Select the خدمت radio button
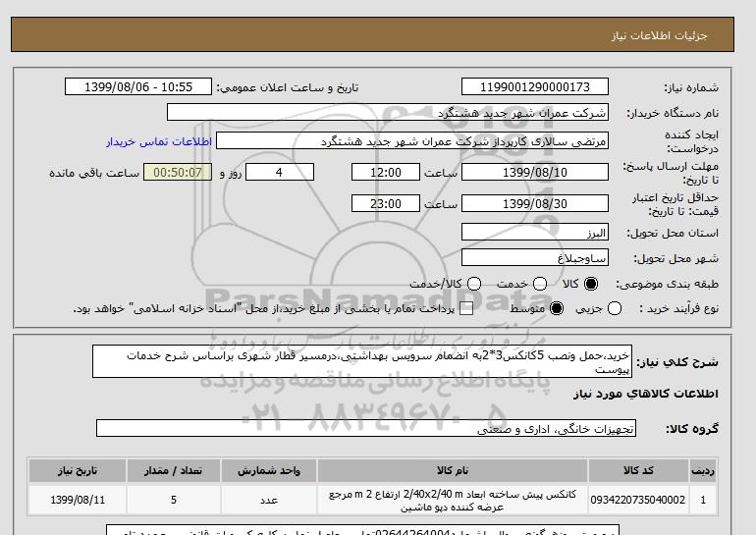Viewport: 756px width, 535px height. point(540,284)
